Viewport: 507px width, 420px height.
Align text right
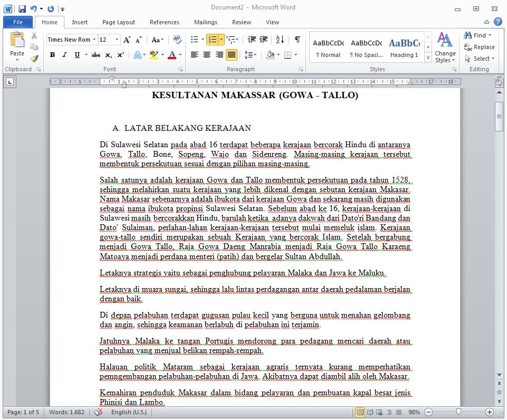[x=219, y=55]
